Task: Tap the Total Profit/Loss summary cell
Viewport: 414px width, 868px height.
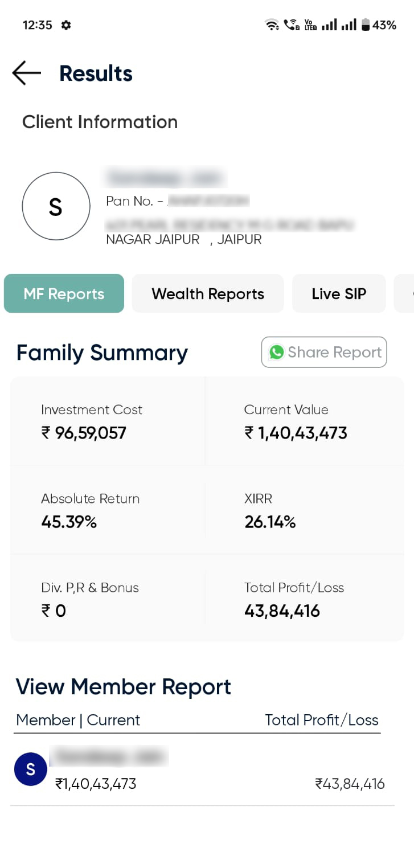Action: coord(304,600)
